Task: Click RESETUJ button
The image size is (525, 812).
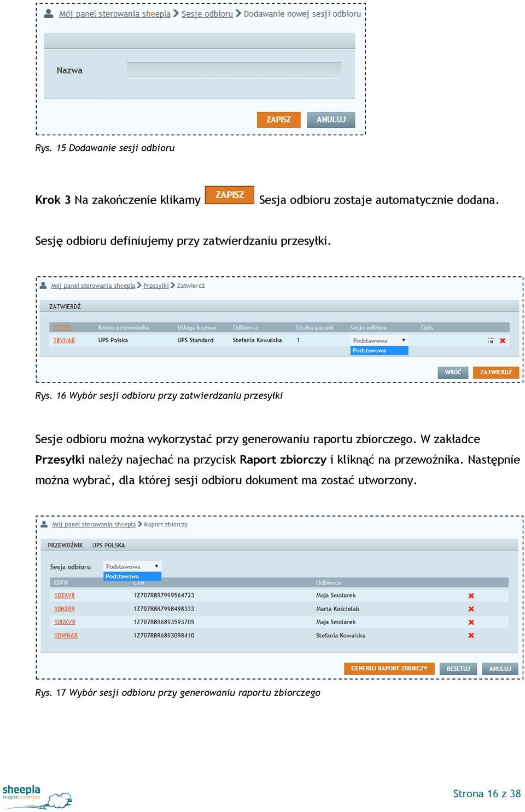Action: [x=458, y=669]
